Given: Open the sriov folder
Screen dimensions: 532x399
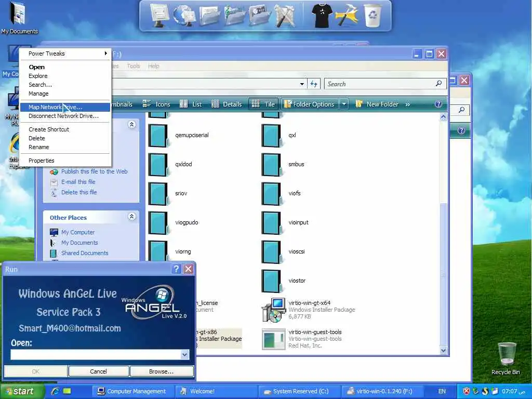Looking at the screenshot, I should coord(168,194).
